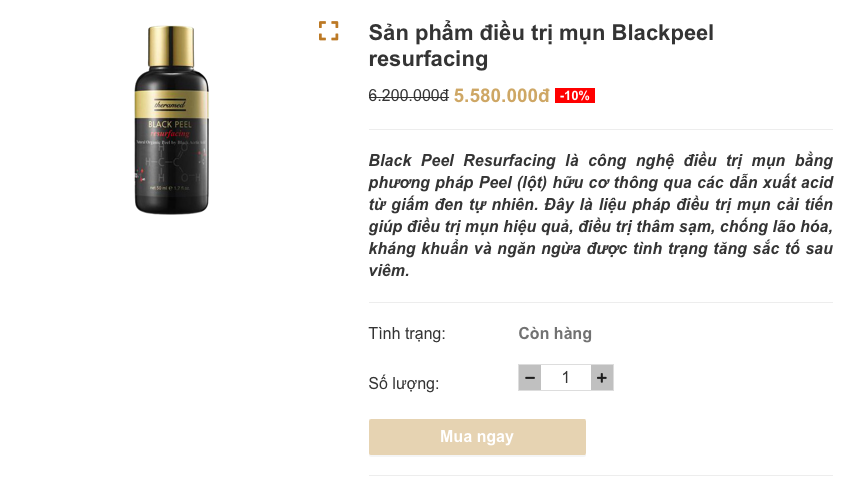Click "BLACK PEEL" text on bottle label
This screenshot has width=866, height=484.
(170, 124)
